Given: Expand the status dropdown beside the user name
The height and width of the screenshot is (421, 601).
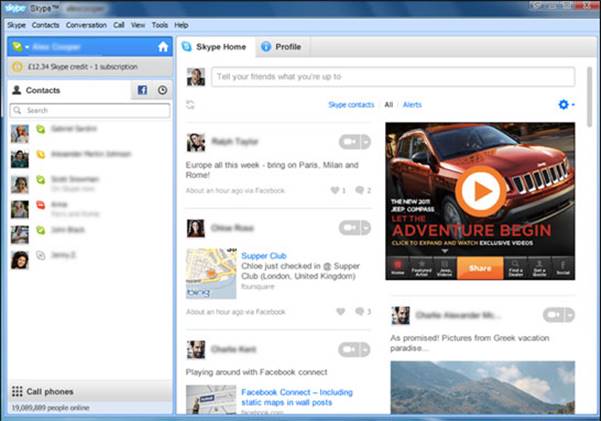Looking at the screenshot, I should (x=27, y=47).
